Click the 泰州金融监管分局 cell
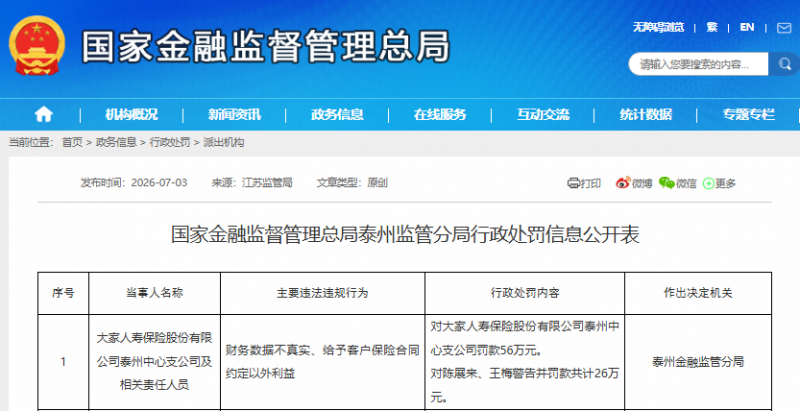Viewport: 800px width, 411px height. (698, 362)
